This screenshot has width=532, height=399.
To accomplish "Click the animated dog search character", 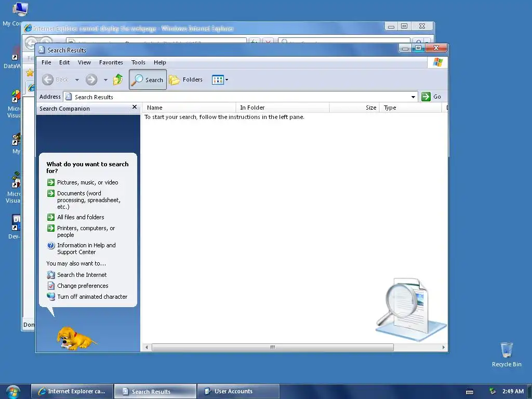I will pos(76,338).
